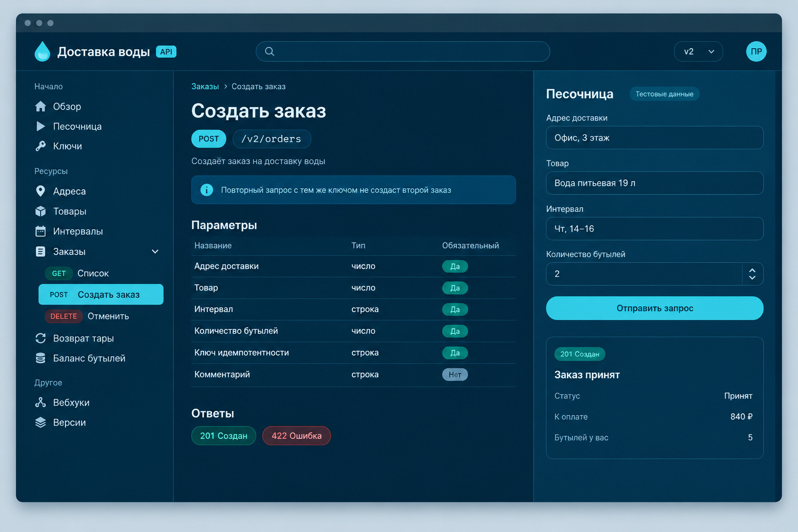Click the API badge next to the logo
Image resolution: width=798 pixels, height=532 pixels.
166,52
